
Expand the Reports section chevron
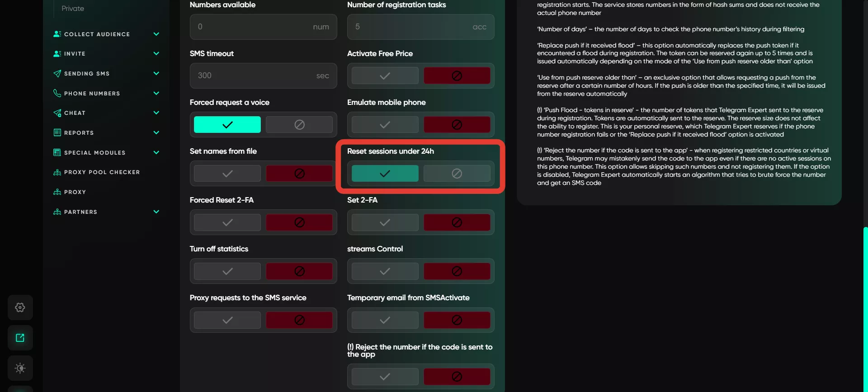click(156, 132)
